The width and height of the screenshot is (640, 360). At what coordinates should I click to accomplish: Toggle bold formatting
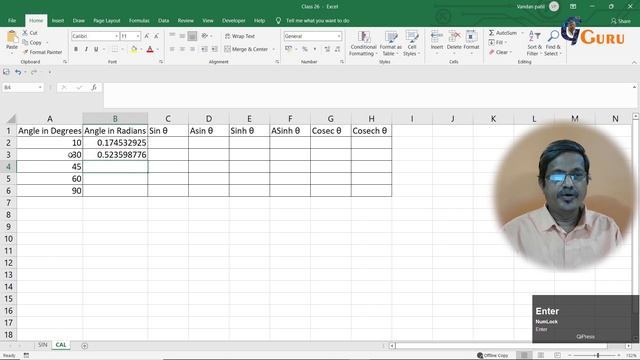pyautogui.click(x=76, y=49)
